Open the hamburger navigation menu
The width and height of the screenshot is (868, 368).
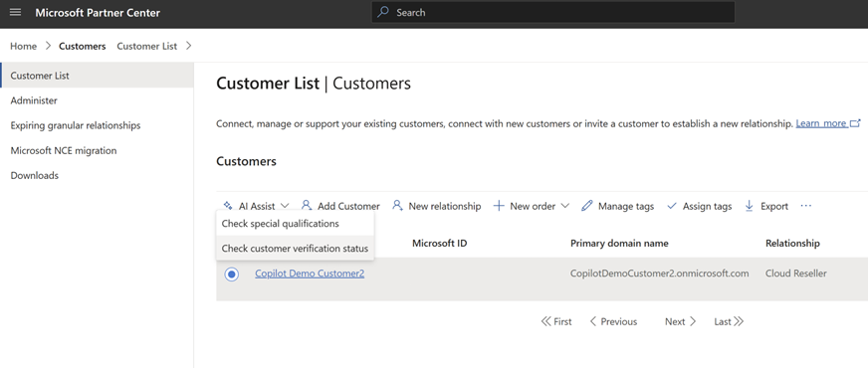point(16,12)
